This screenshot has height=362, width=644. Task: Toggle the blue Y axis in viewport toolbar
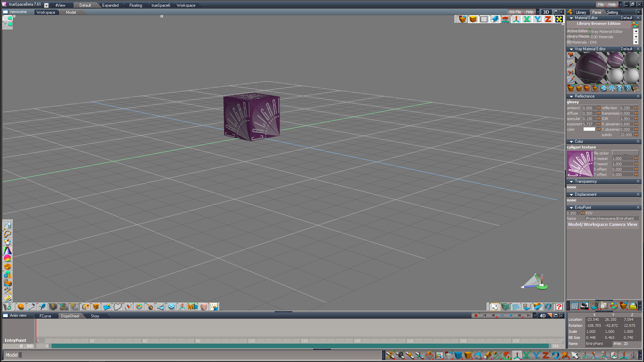point(537,19)
